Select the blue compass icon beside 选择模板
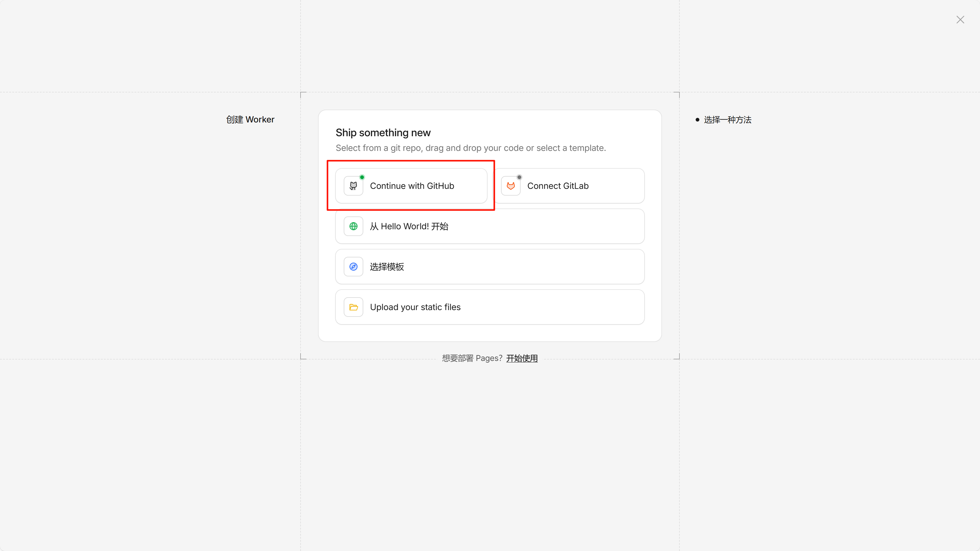Screen dimensions: 980x551 tap(353, 266)
